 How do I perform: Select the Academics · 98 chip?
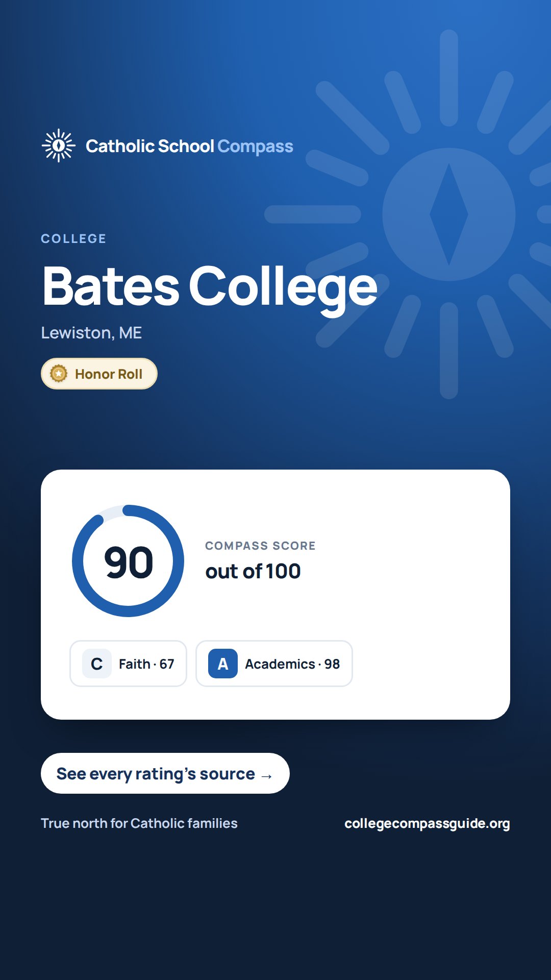pos(274,664)
